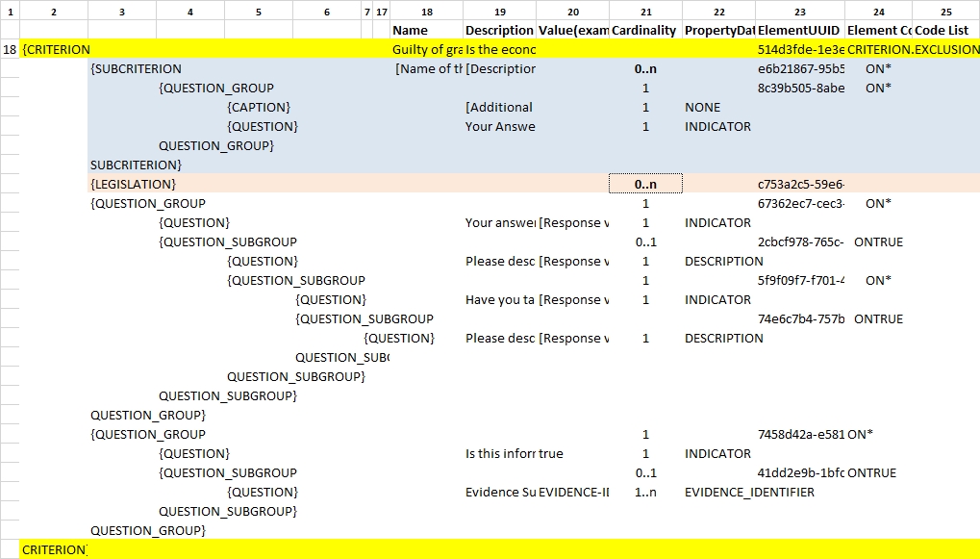
Task: Select the EVIDENCE_IDENTIFIER cell
Action: (x=749, y=492)
